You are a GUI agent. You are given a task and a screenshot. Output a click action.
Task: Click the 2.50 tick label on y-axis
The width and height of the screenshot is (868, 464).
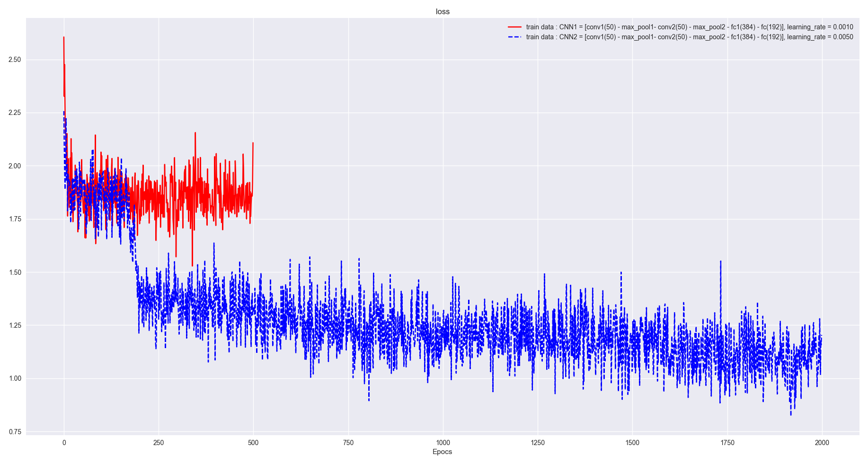tap(14, 60)
